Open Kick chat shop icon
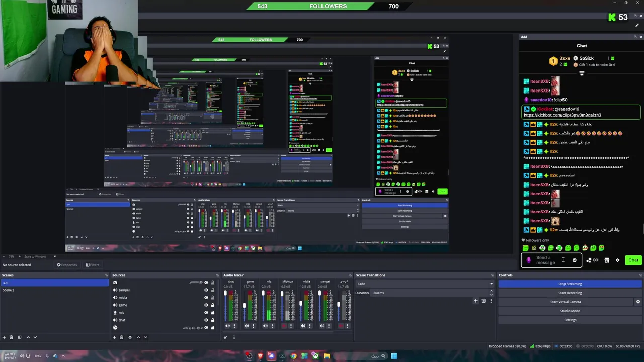 click(x=607, y=260)
